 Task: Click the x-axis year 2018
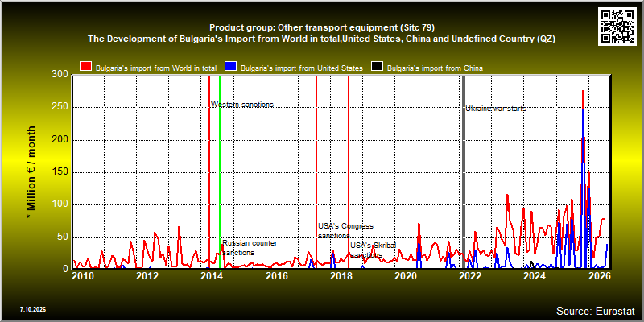pyautogui.click(x=341, y=276)
